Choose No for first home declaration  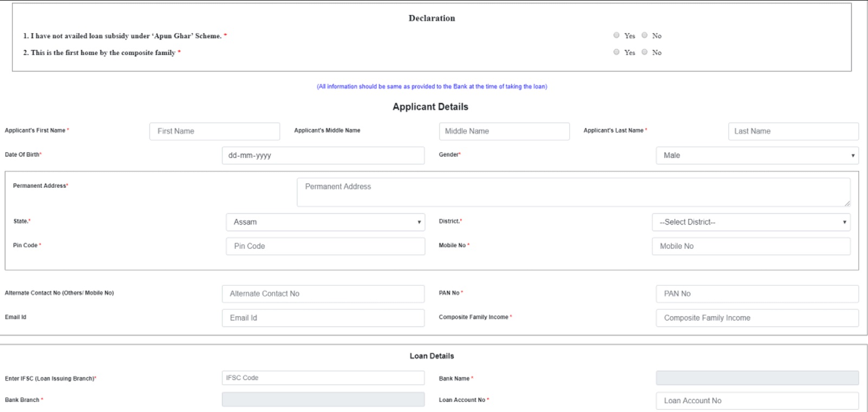tap(644, 52)
